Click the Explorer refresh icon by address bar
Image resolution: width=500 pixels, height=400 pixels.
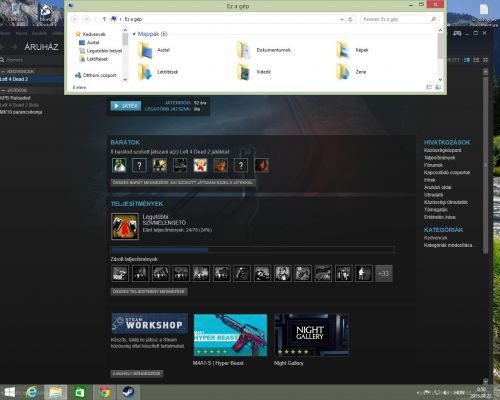(x=350, y=19)
